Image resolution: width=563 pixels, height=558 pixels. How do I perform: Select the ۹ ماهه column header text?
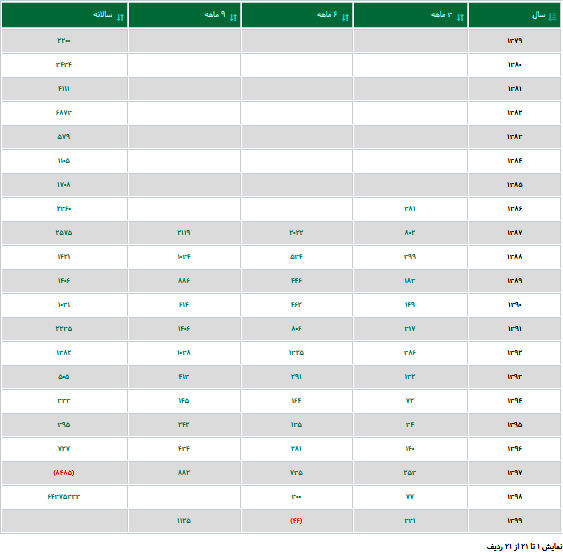(x=215, y=15)
